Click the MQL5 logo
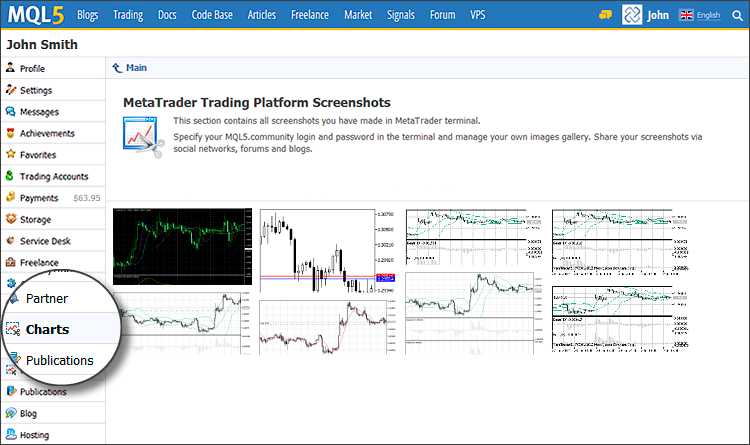Image resolution: width=750 pixels, height=445 pixels. click(x=36, y=15)
